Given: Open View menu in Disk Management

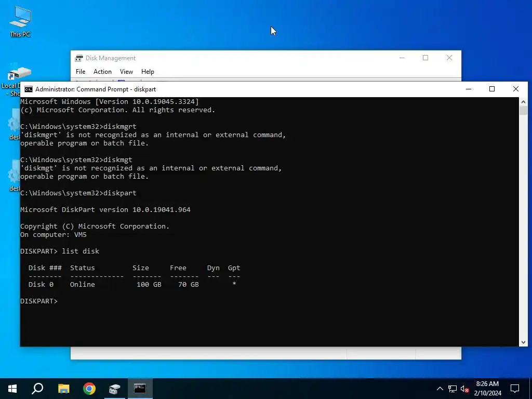Looking at the screenshot, I should click(x=126, y=72).
